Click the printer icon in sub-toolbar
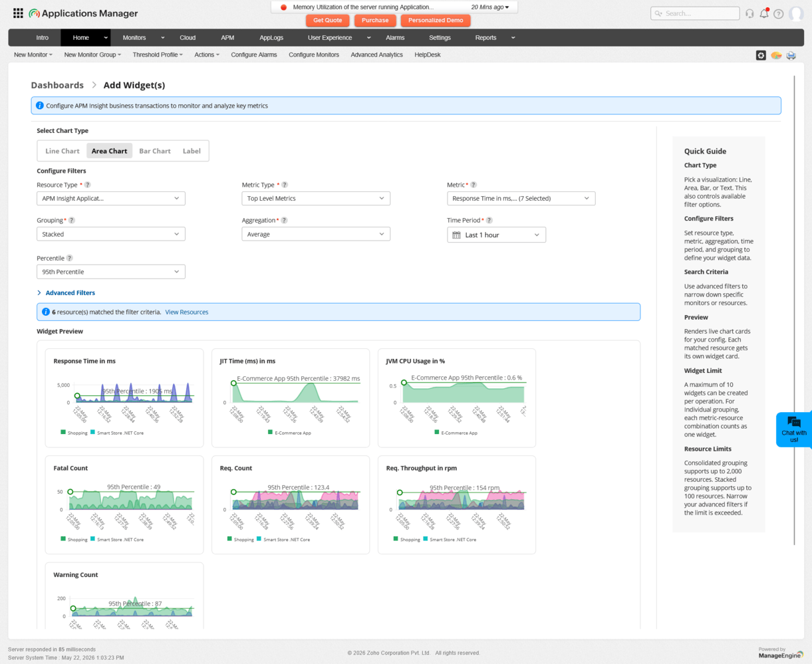The image size is (812, 664). click(x=791, y=55)
